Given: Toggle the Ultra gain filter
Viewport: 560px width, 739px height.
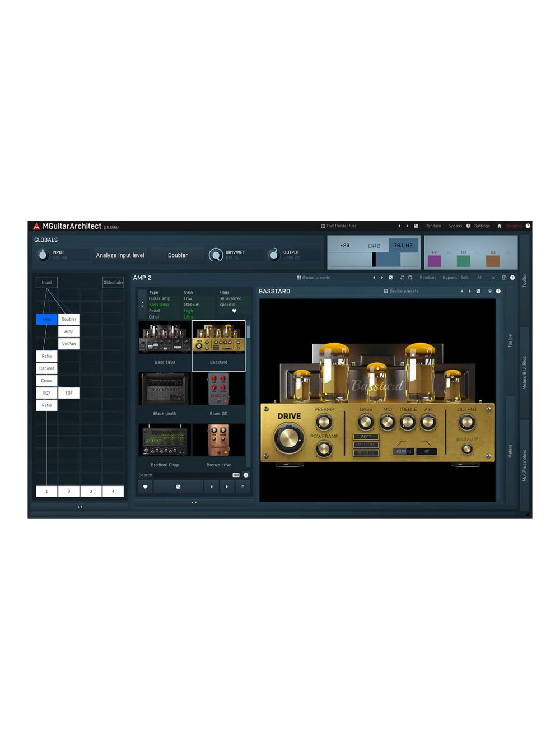Looking at the screenshot, I should pyautogui.click(x=189, y=317).
